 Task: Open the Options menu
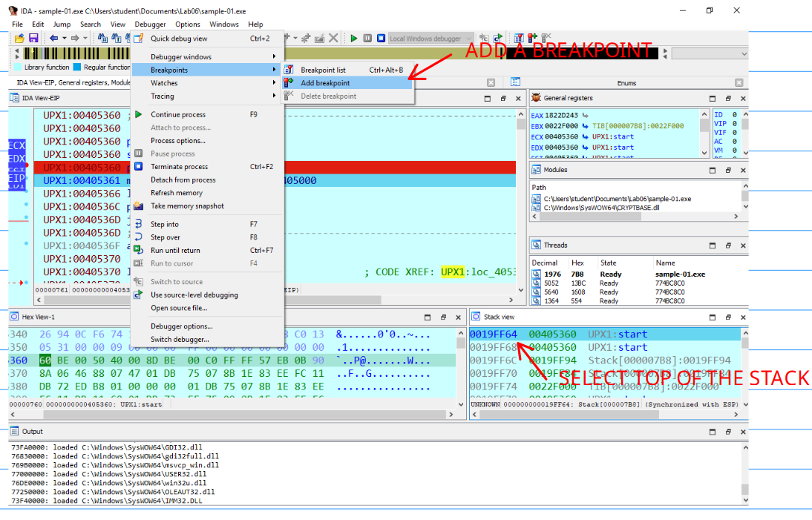(x=188, y=24)
